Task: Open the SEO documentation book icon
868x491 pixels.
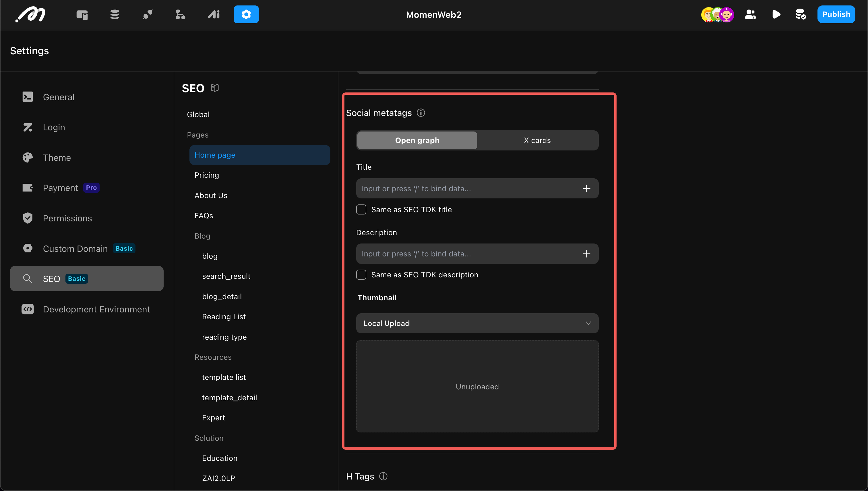Action: click(215, 88)
